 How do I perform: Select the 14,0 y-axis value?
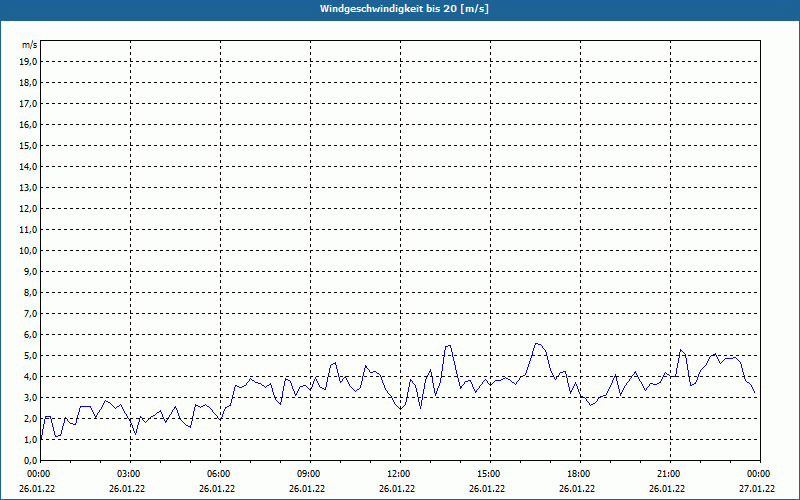point(28,166)
